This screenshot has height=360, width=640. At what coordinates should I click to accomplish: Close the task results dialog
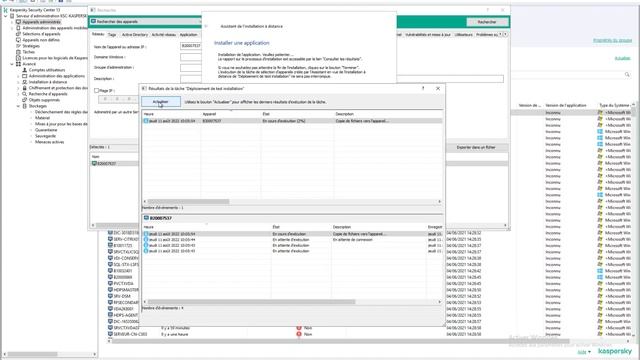tap(438, 88)
